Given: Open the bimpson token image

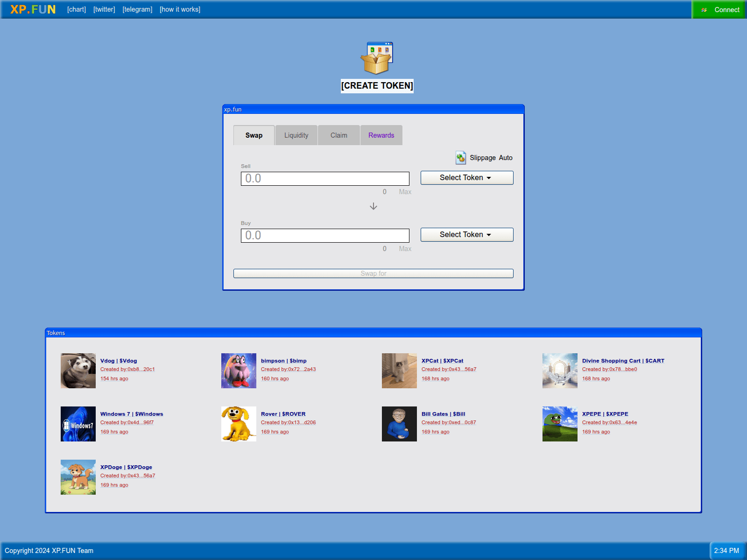Looking at the screenshot, I should [239, 371].
